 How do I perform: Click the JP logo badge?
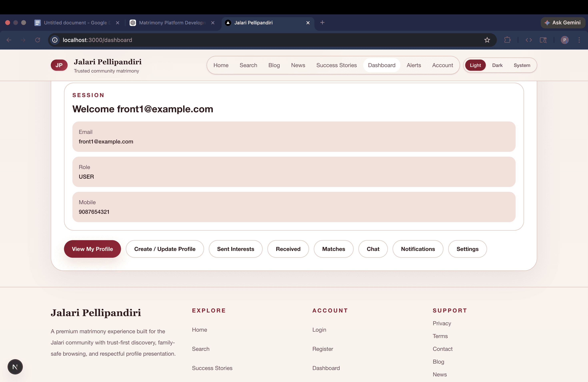coord(59,65)
